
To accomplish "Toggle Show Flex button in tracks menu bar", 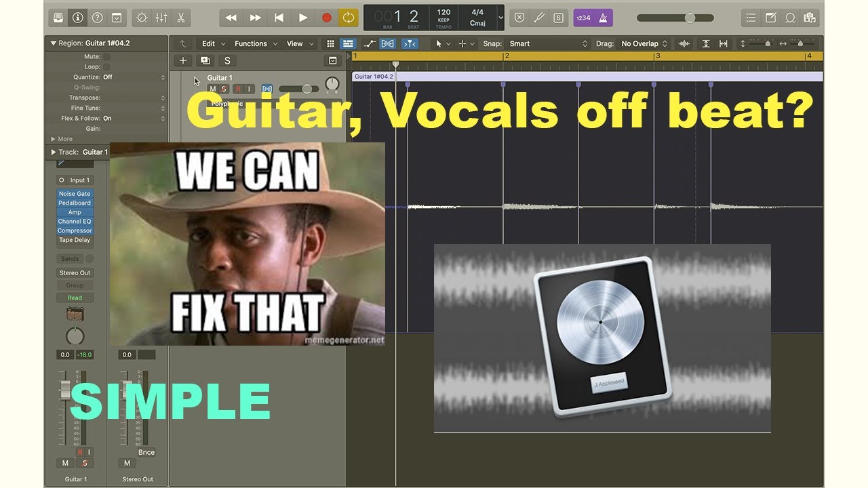I will 387,43.
